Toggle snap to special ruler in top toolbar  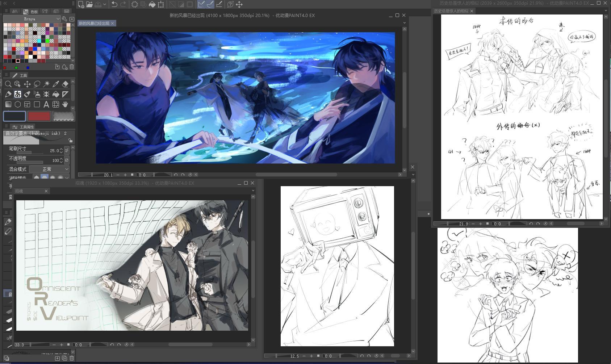coord(210,4)
